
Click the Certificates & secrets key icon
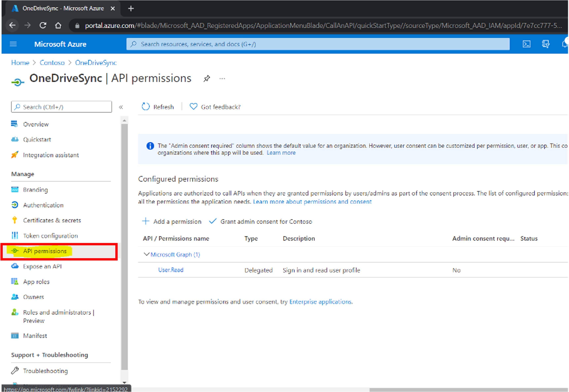point(15,220)
